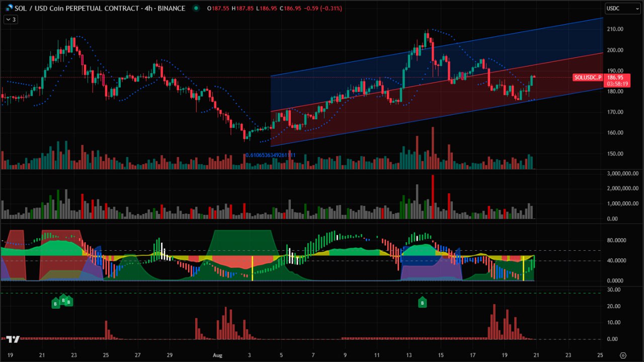Click the 29 date label on time axis
This screenshot has width=644, height=362.
(x=170, y=355)
